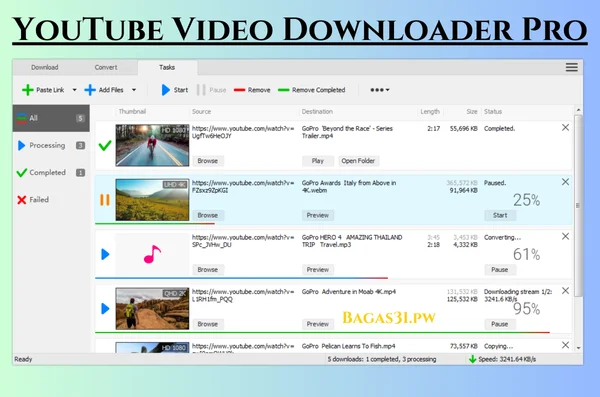Click the vertical scrollbar thumb
Image resolution: width=600 pixels, height=397 pixels.
tap(578, 206)
